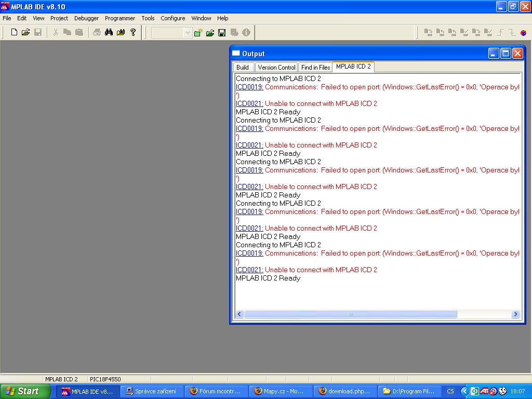Click Reset and Connect to ICD icon
The width and height of the screenshot is (532, 399).
524,33
